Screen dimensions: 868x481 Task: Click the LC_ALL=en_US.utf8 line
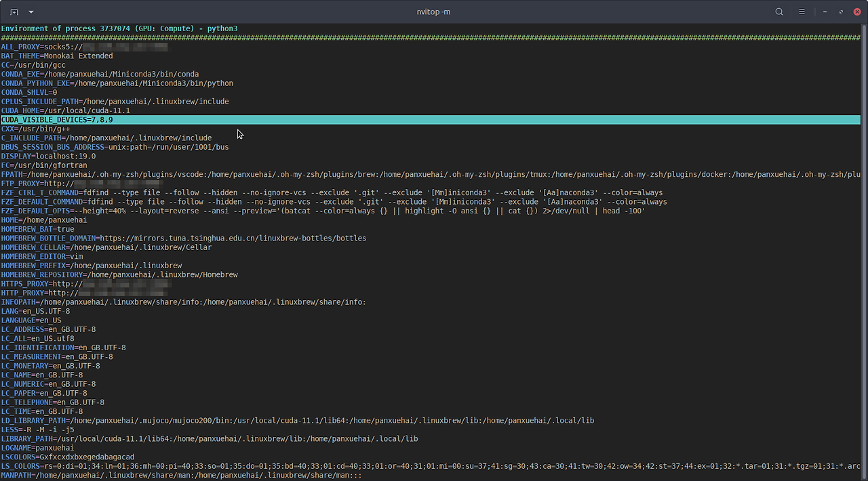tap(38, 338)
